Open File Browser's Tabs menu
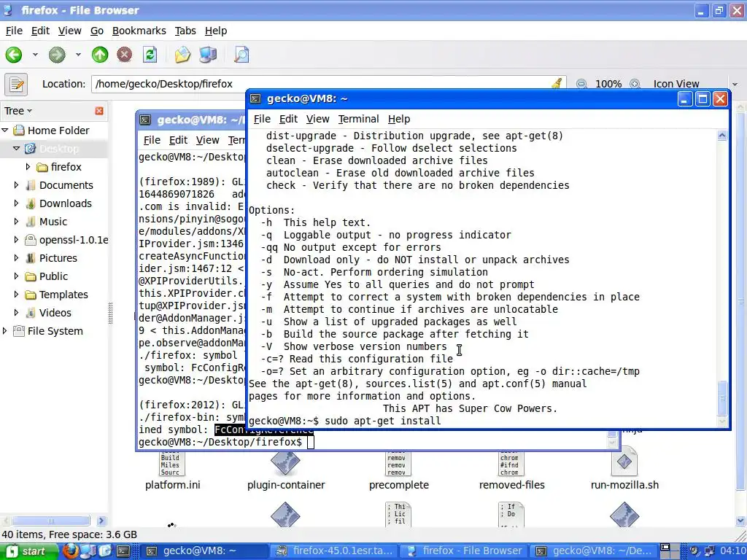747x560 pixels. click(185, 31)
